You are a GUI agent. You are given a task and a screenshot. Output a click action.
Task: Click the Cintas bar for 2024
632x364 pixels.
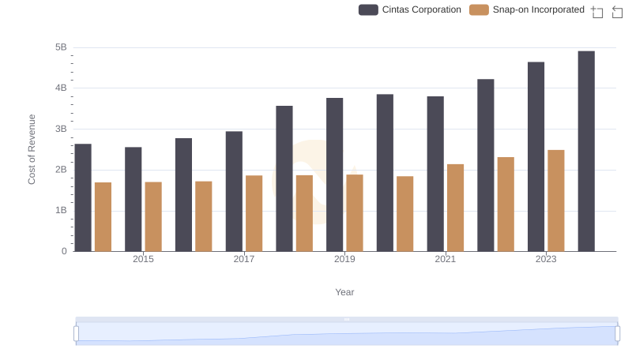coord(586,152)
